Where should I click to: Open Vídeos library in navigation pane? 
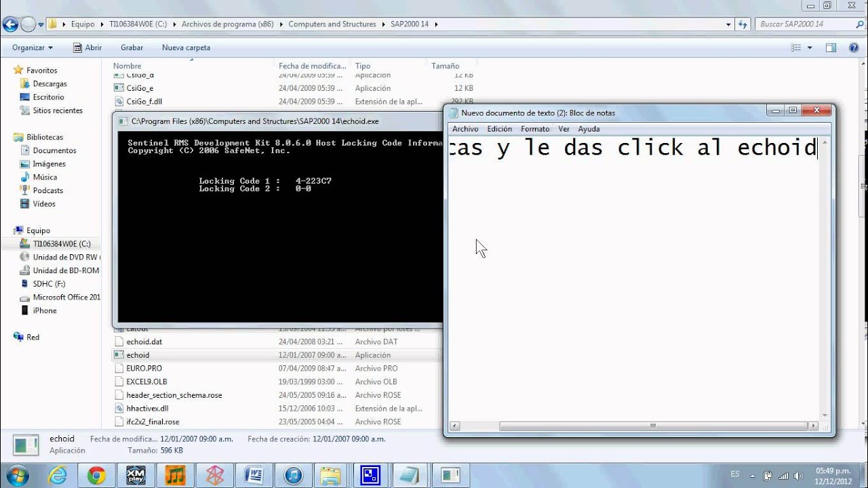coord(45,204)
